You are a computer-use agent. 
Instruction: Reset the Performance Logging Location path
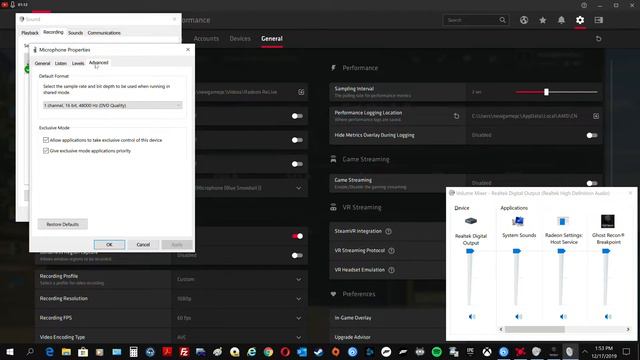click(456, 116)
